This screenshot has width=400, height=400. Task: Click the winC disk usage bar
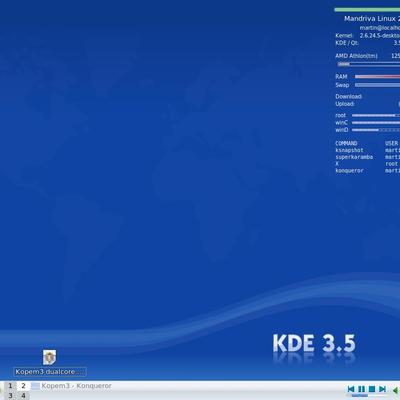[376, 123]
